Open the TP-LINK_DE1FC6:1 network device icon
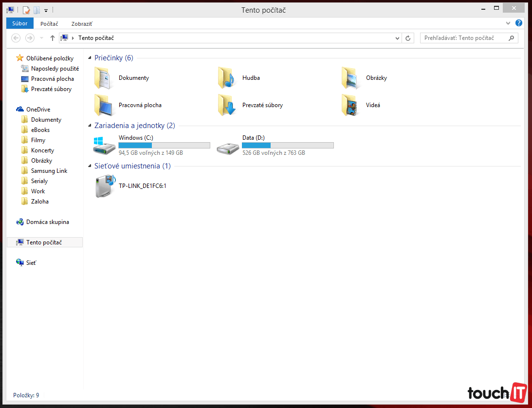 pyautogui.click(x=103, y=186)
